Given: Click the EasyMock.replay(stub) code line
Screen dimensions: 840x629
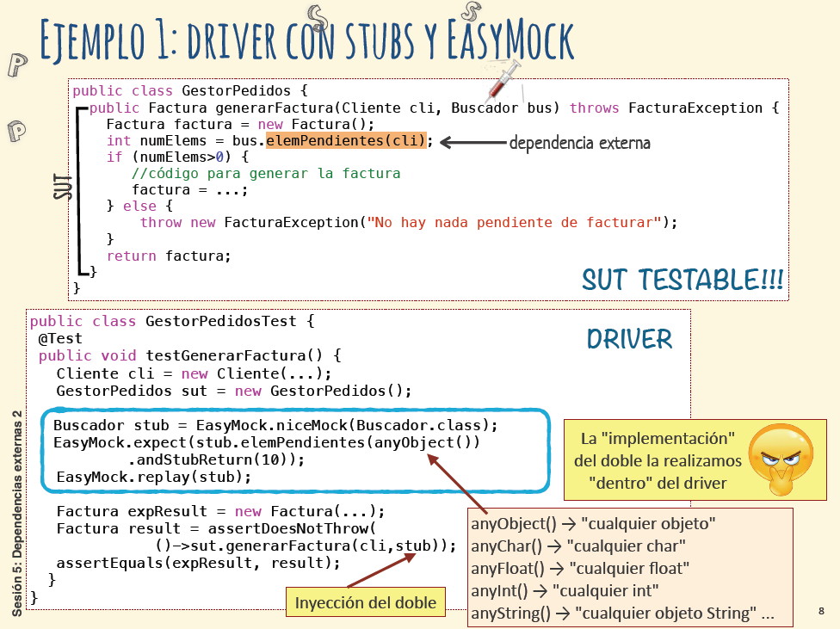Looking at the screenshot, I should pos(154,476).
